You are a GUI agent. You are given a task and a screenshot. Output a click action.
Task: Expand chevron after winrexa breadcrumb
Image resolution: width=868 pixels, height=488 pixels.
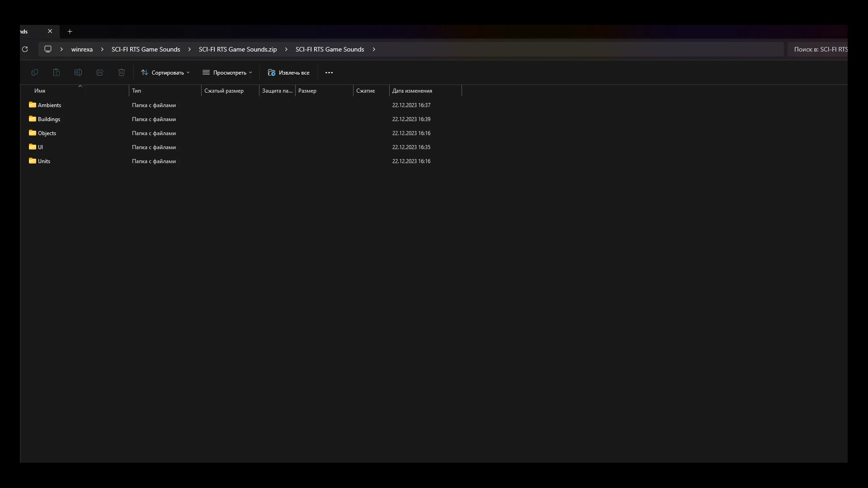102,49
